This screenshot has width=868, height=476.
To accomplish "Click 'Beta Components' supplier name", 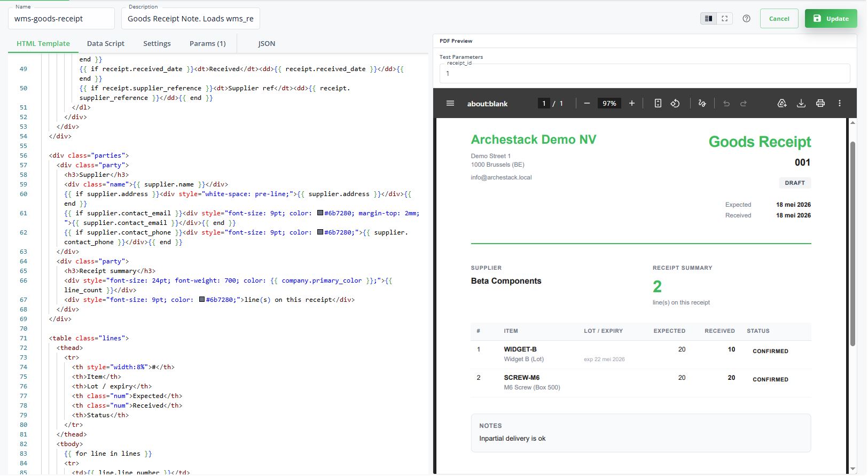I will pyautogui.click(x=506, y=281).
